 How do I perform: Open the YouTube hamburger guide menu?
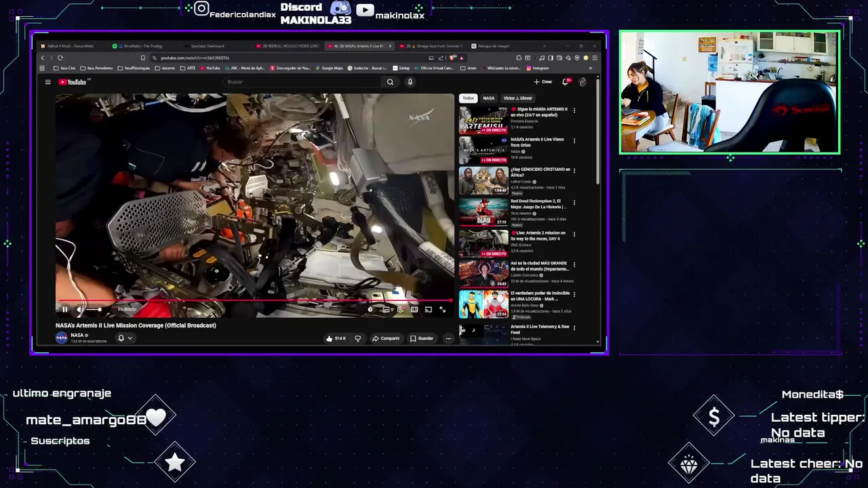click(47, 82)
